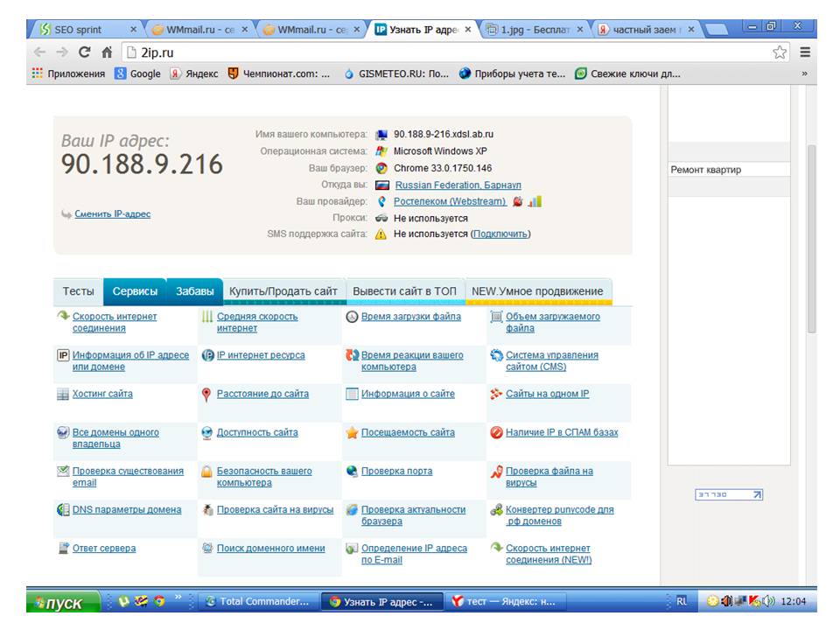Open Все домены одного владельца link

[115, 438]
